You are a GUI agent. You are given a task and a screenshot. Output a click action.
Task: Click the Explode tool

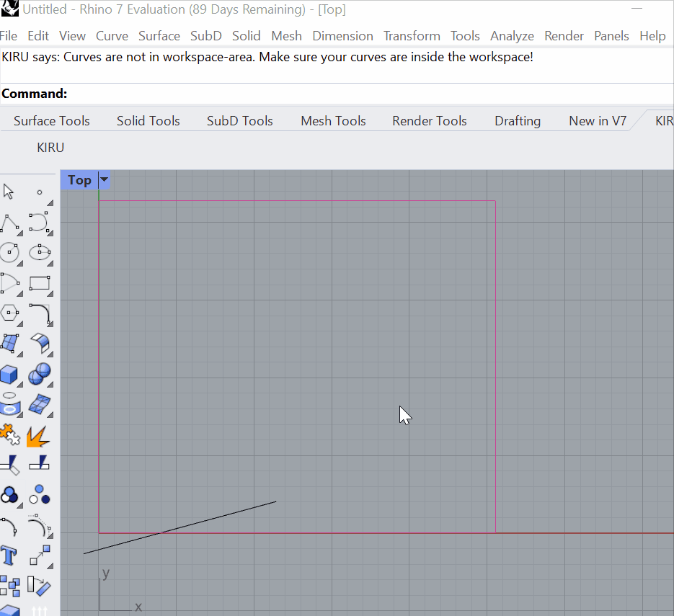coord(39,436)
